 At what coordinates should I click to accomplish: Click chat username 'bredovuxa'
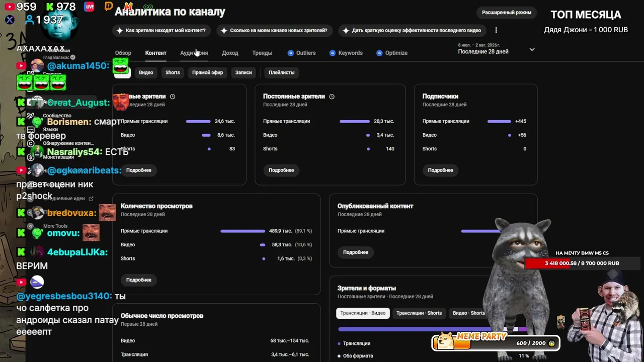coord(71,213)
